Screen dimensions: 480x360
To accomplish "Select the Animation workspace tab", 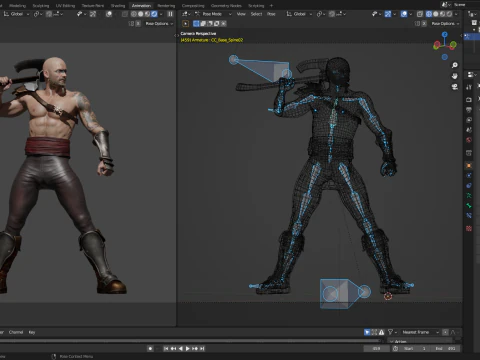I will [141, 6].
